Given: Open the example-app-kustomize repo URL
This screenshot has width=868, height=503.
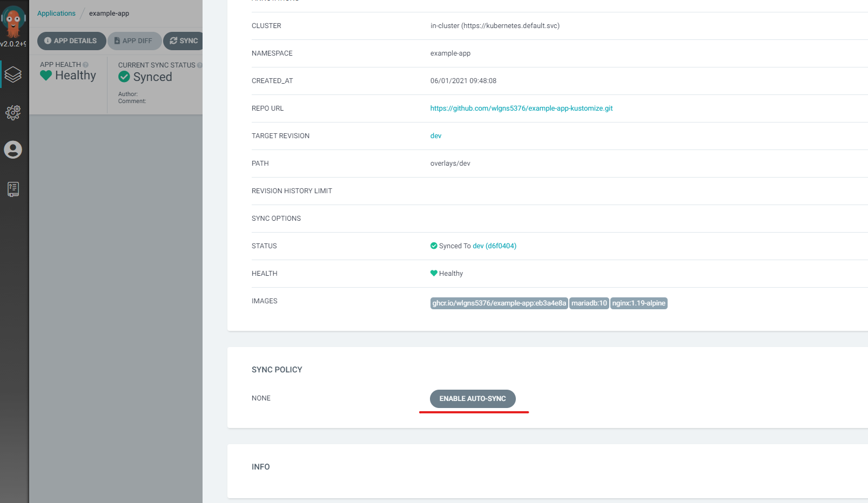Looking at the screenshot, I should [x=521, y=108].
